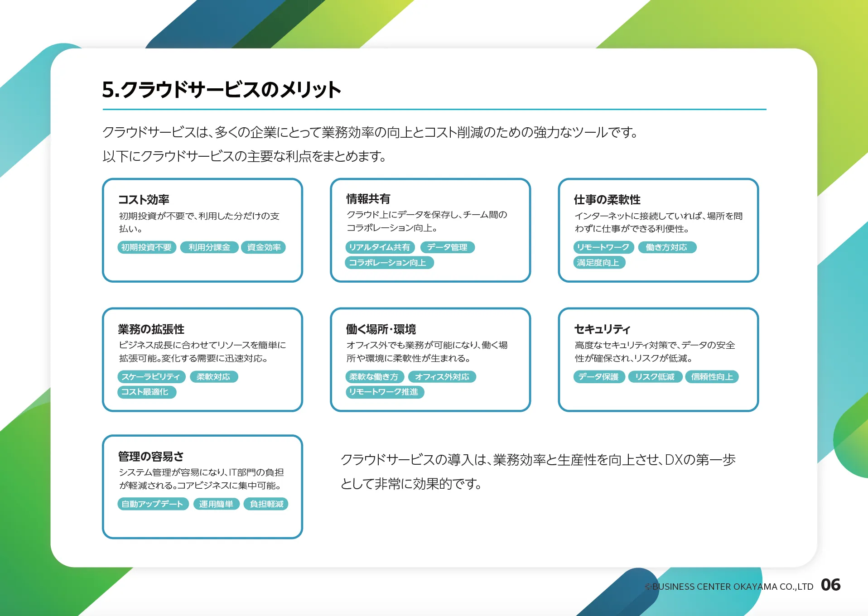
Task: Click the 初期投資不要 tag
Action: coord(146,247)
